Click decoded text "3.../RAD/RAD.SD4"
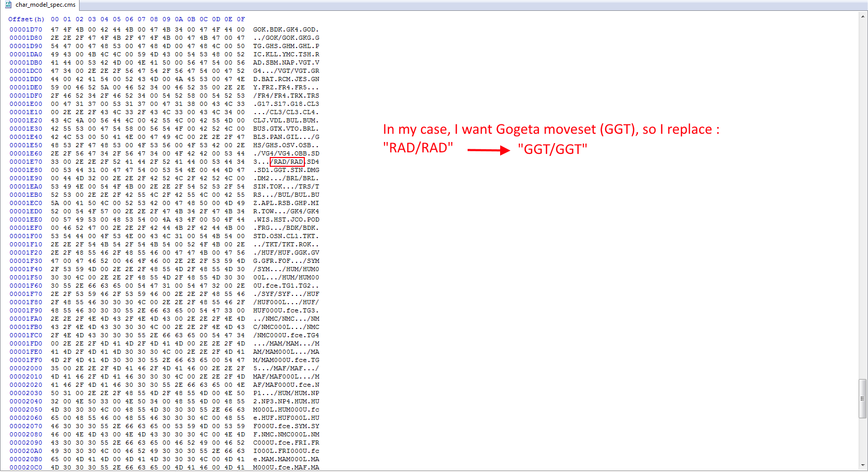 pos(286,162)
